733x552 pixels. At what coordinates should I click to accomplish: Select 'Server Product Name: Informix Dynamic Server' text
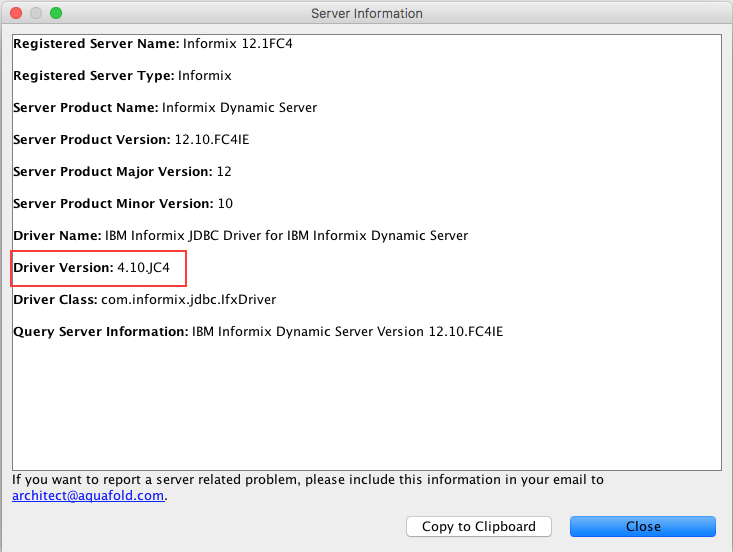(165, 108)
